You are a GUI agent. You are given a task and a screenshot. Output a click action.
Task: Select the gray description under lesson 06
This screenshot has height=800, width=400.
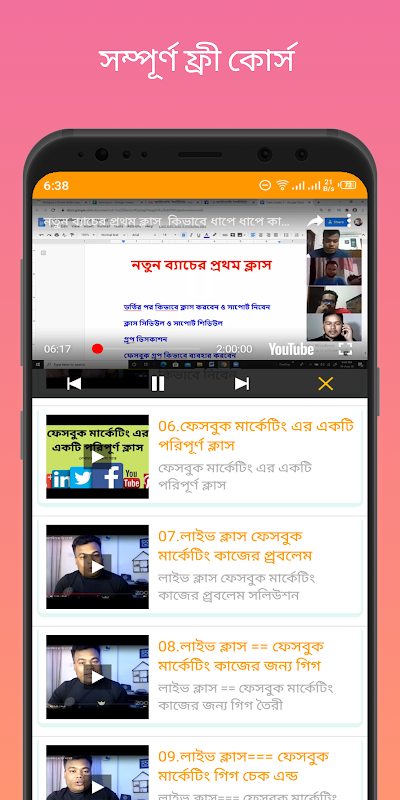[235, 476]
